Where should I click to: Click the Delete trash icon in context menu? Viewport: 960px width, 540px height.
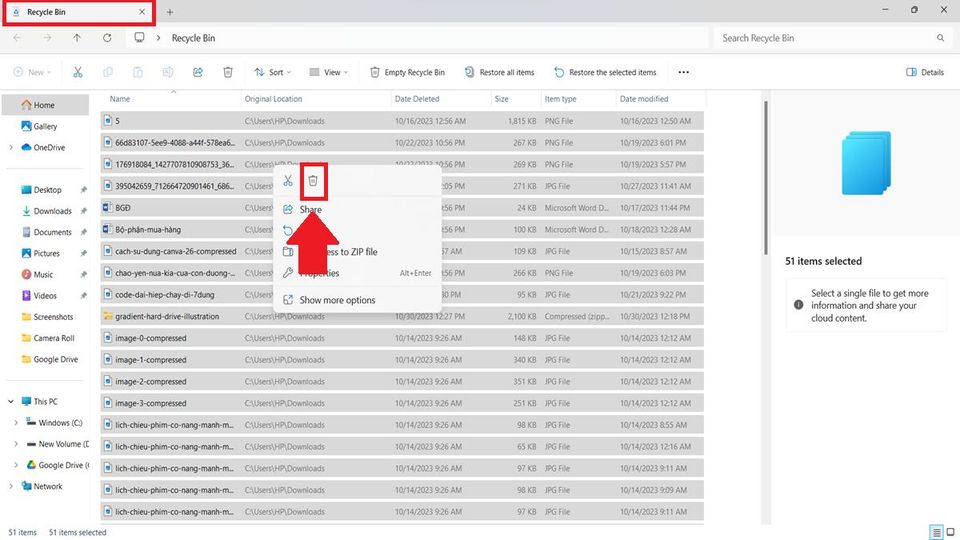point(313,181)
